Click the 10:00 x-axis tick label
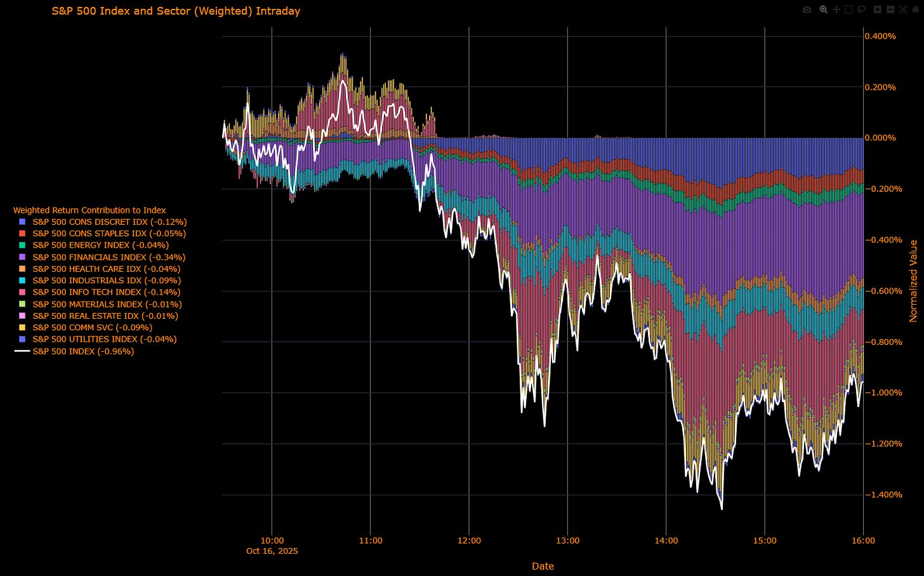Screen dimensions: 924x576 click(x=272, y=540)
